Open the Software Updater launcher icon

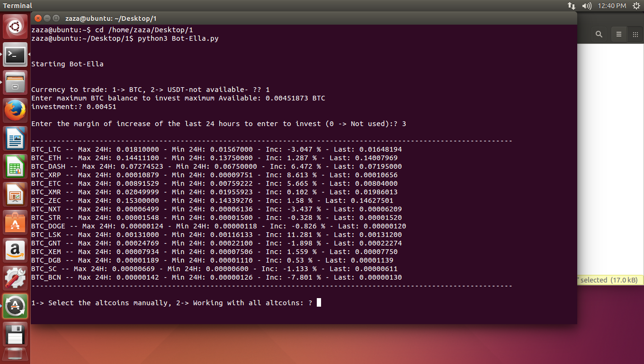[16, 307]
